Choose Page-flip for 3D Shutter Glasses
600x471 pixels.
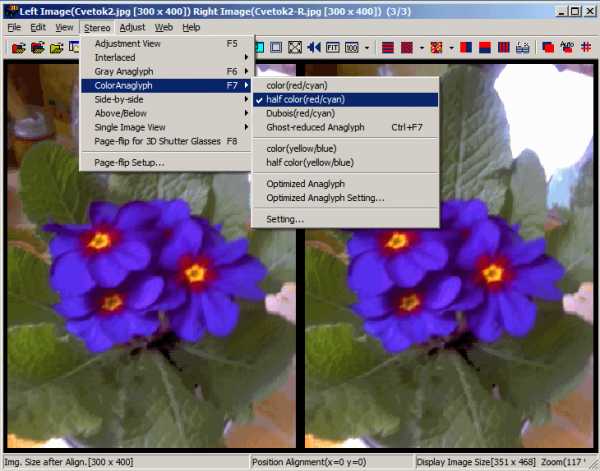click(x=166, y=141)
